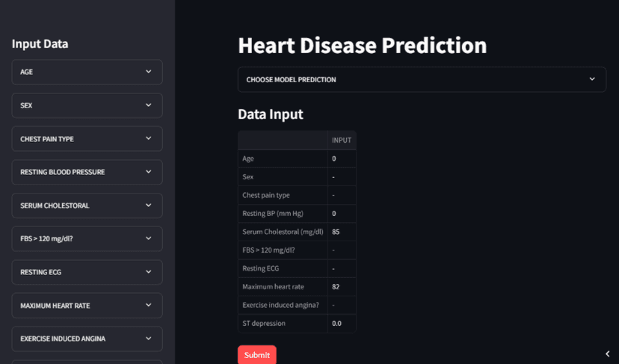Select the ST depression value cell
The image size is (619, 364).
pos(342,324)
